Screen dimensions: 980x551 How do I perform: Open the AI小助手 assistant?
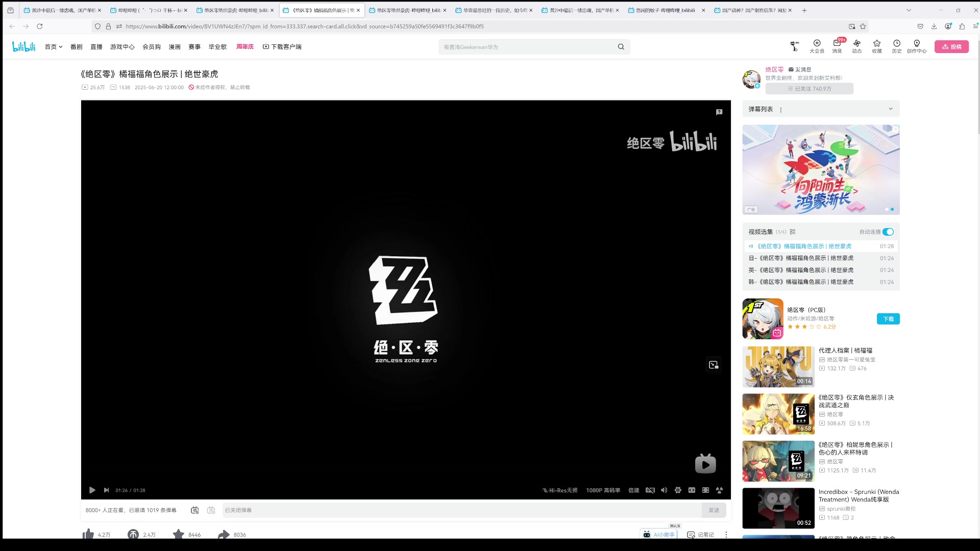tap(659, 534)
